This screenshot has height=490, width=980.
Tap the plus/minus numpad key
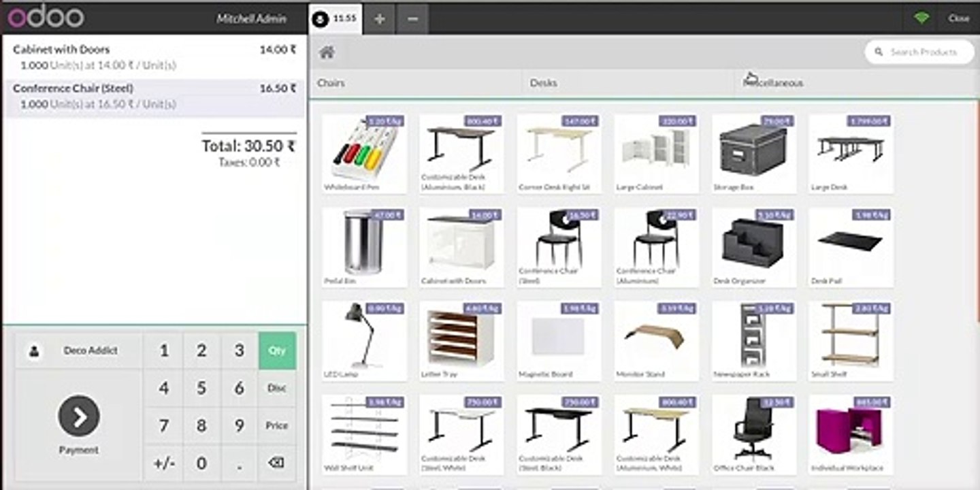[164, 463]
